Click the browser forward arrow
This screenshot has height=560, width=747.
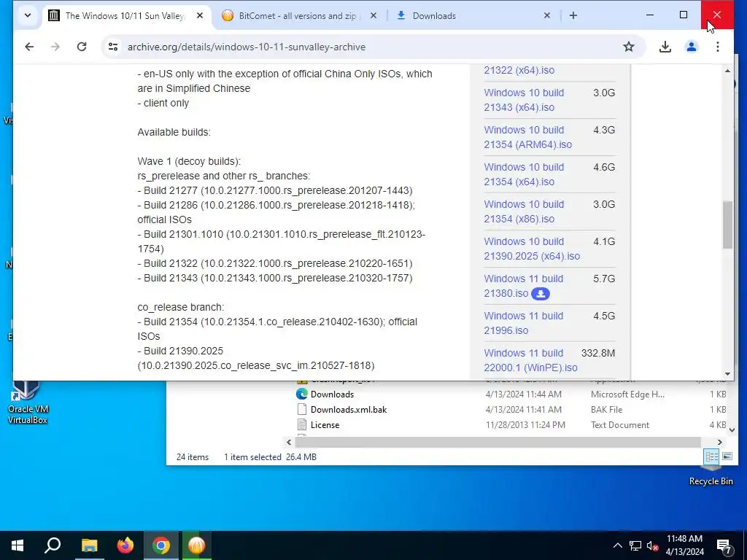pos(55,47)
